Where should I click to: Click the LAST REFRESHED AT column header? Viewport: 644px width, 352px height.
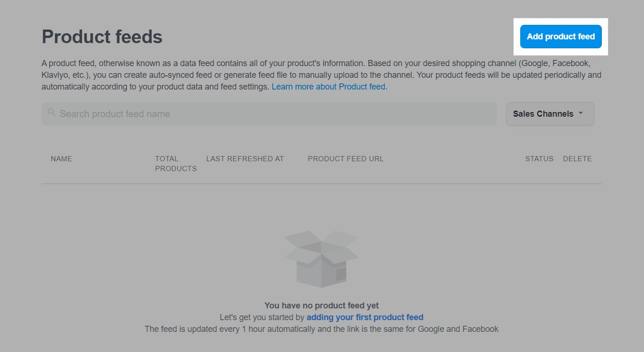(x=245, y=158)
